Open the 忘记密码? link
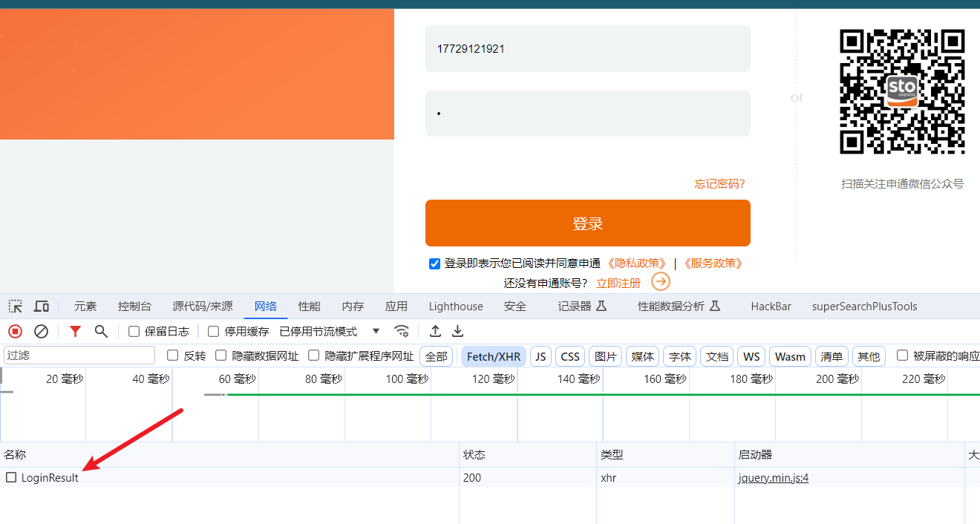This screenshot has width=980, height=524. click(x=719, y=183)
